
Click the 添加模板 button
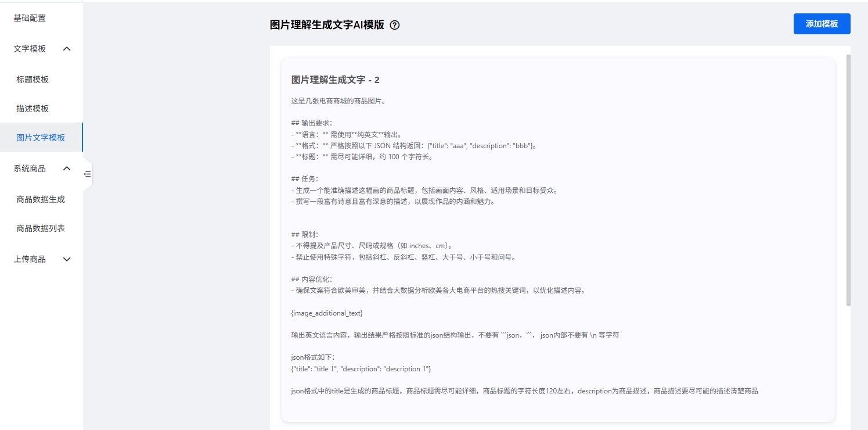click(x=822, y=24)
